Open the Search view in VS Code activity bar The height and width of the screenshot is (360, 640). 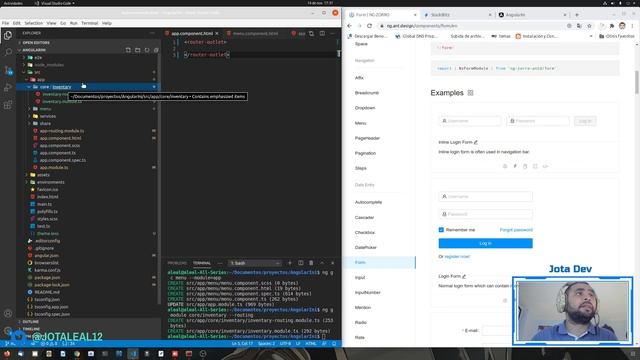[x=8, y=52]
